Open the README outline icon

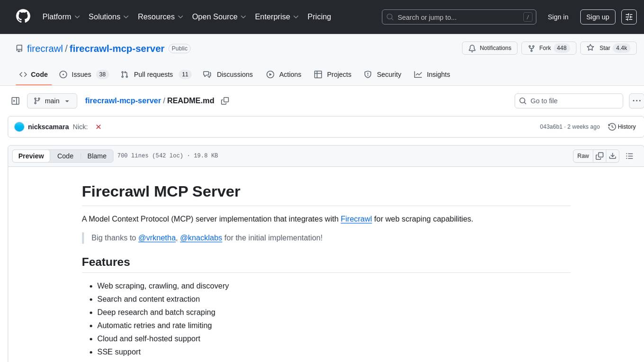[629, 156]
